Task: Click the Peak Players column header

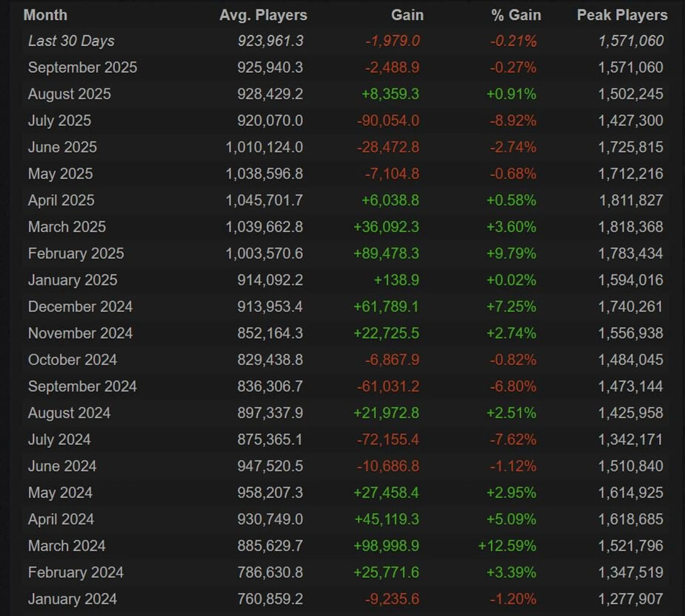Action: point(622,15)
